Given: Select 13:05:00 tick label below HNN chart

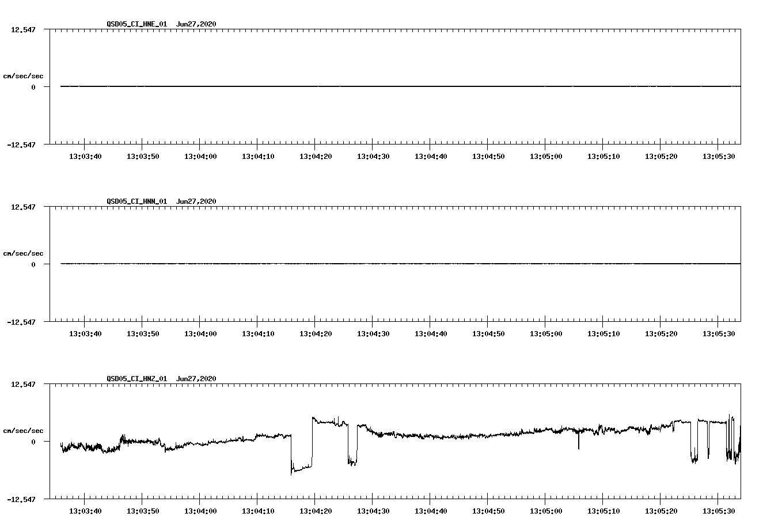Looking at the screenshot, I should (546, 333).
